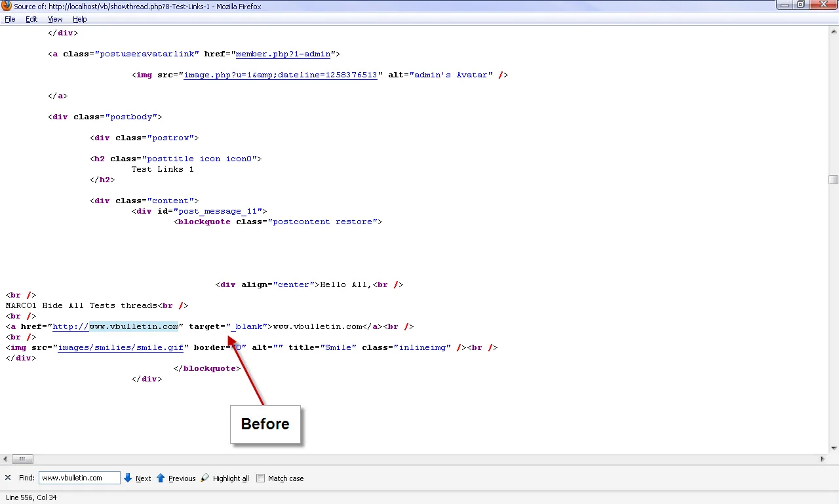Click the horizontal scrollbar left arrow

click(5, 459)
